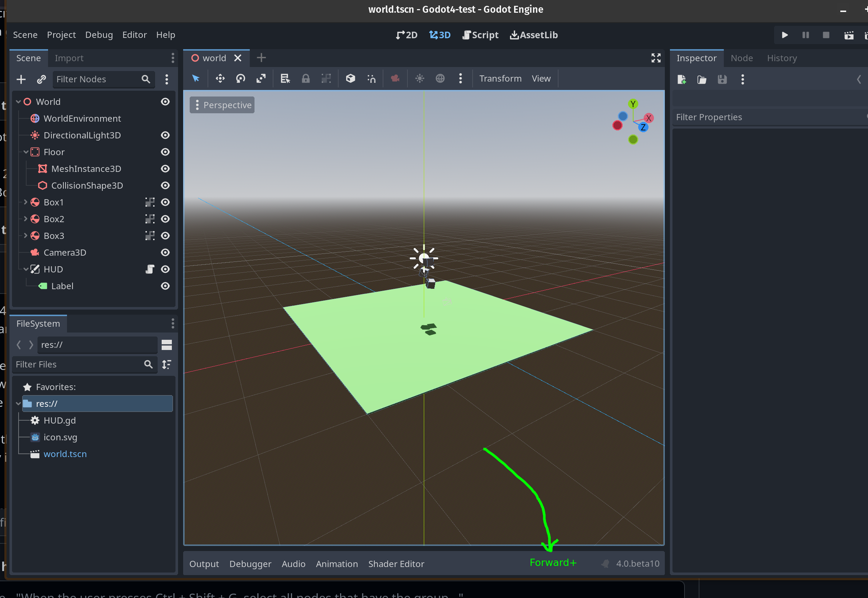Hide the Label under HUD
This screenshot has height=598, width=868.
tap(165, 286)
